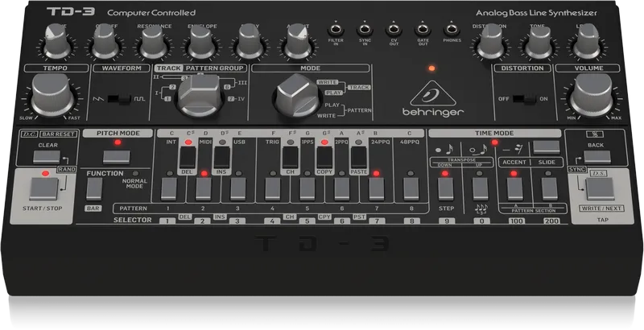644x330 pixels.
Task: Click the Function button
Action: click(x=94, y=189)
